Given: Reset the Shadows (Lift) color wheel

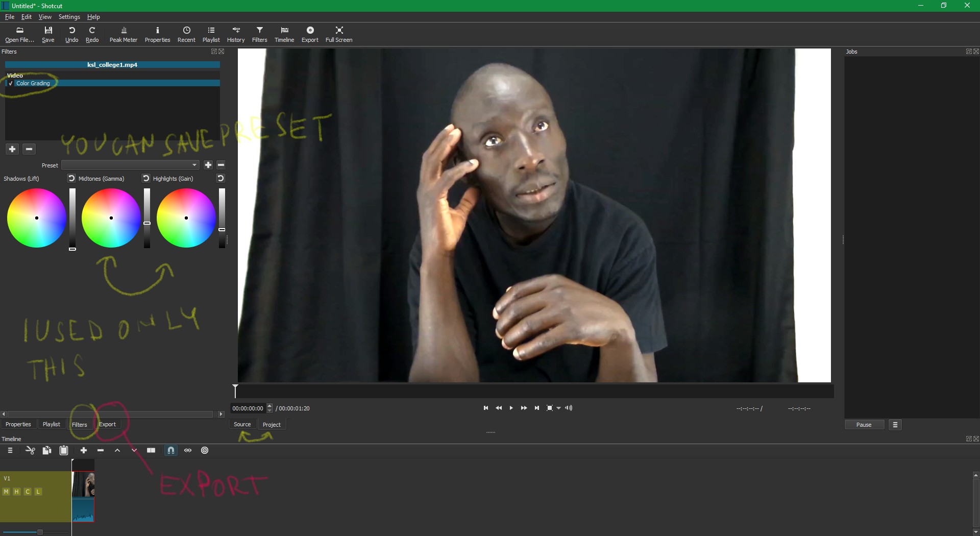Looking at the screenshot, I should (71, 178).
